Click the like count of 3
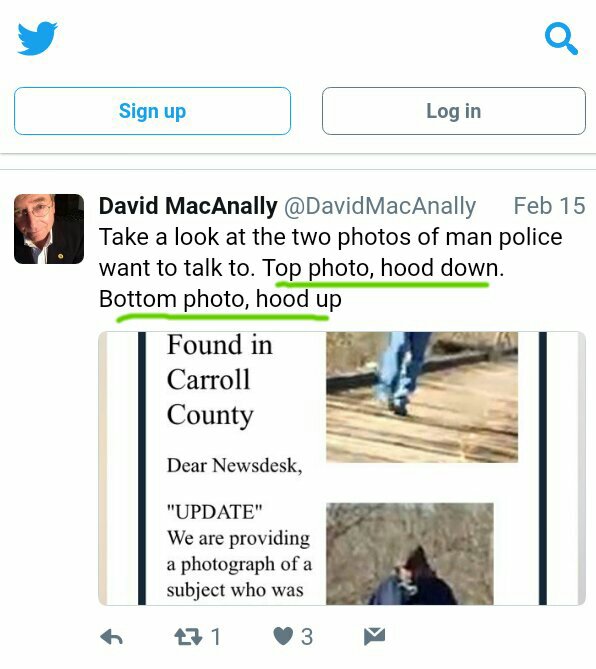596x669 pixels. pyautogui.click(x=307, y=637)
